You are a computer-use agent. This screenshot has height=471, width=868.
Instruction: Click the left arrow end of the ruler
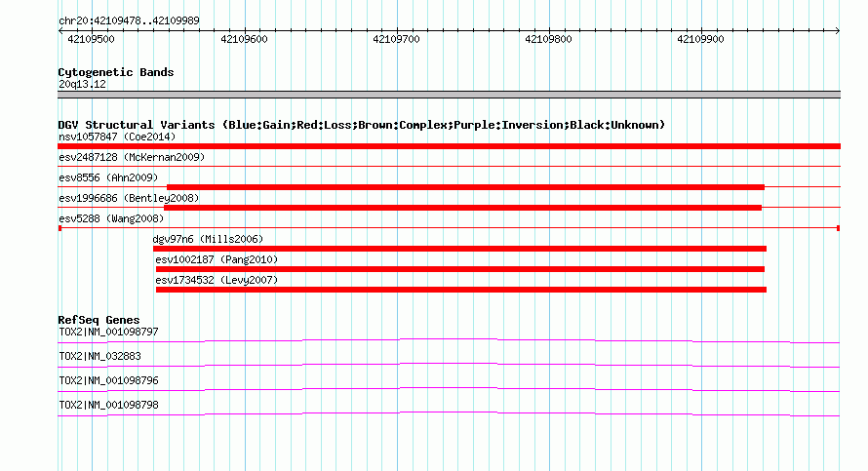pyautogui.click(x=60, y=30)
